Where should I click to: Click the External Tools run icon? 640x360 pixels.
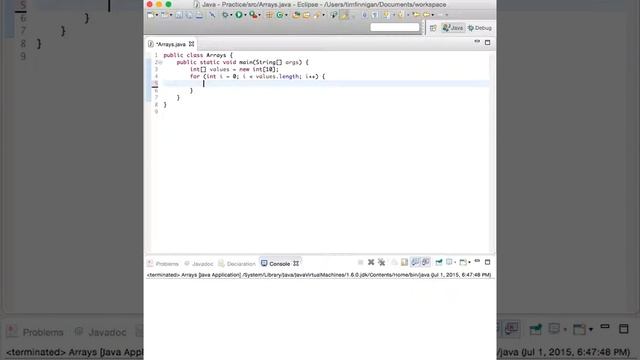(x=253, y=15)
